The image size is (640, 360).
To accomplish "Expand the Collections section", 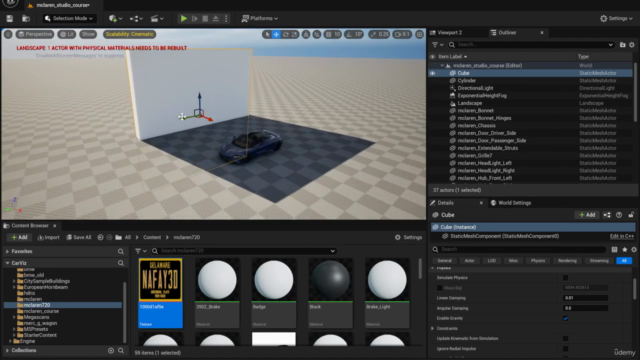I will click(7, 350).
